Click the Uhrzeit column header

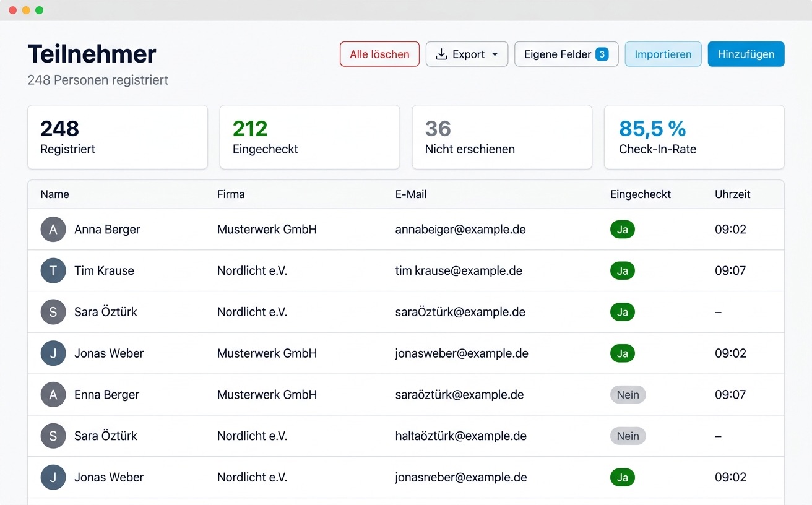(733, 194)
